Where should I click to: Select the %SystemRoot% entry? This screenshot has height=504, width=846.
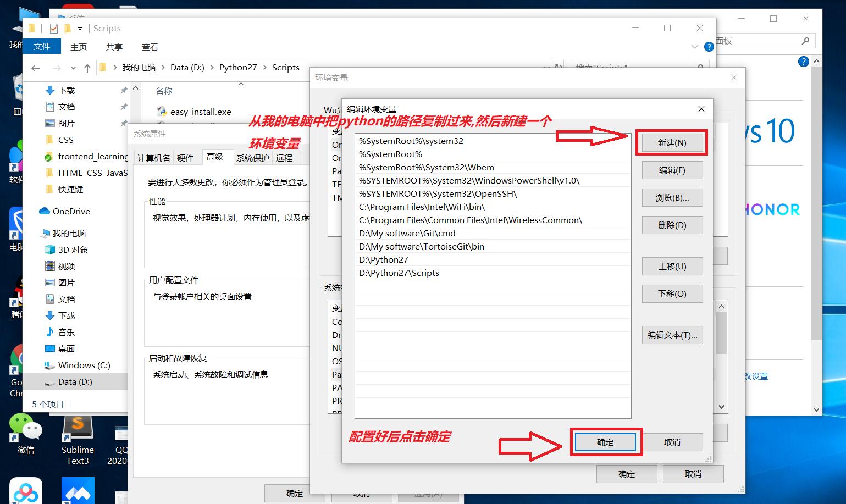[493, 154]
